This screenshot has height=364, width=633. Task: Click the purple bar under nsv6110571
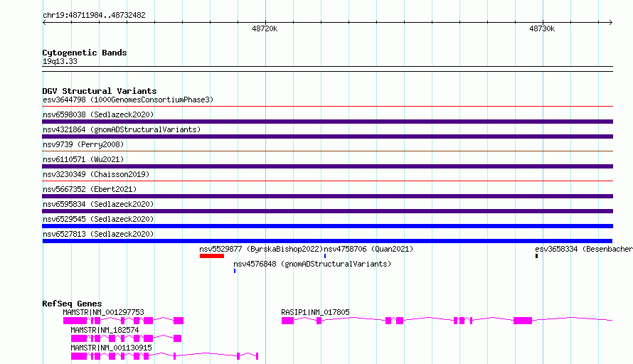tap(327, 166)
